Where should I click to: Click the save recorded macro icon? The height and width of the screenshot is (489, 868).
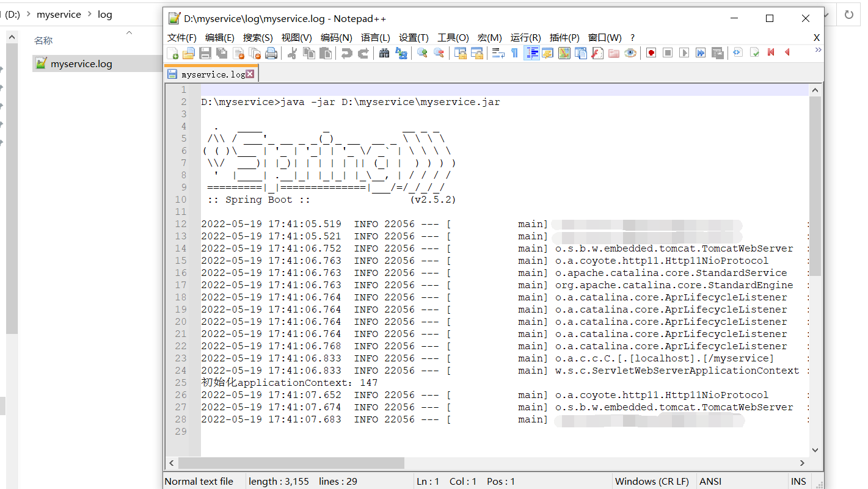pos(717,53)
